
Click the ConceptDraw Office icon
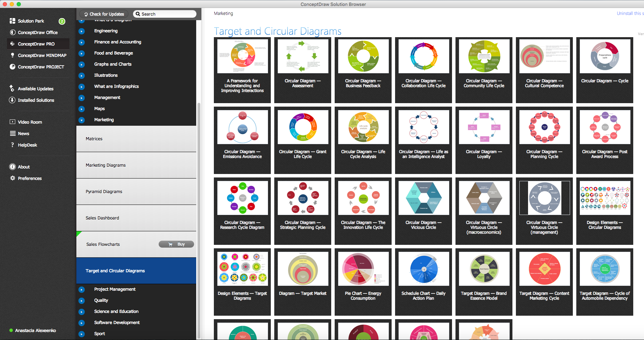click(12, 32)
